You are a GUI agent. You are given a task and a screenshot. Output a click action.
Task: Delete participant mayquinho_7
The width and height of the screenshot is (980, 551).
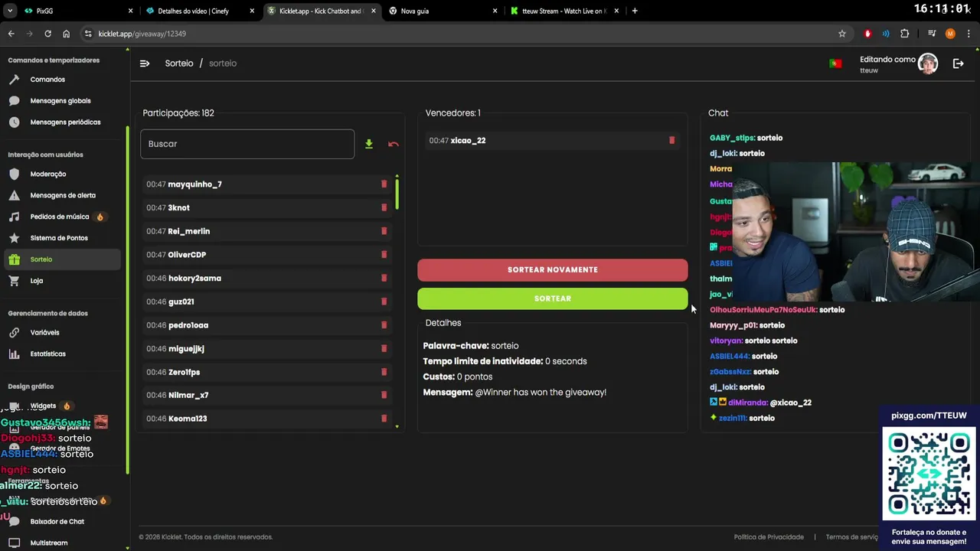coord(384,184)
